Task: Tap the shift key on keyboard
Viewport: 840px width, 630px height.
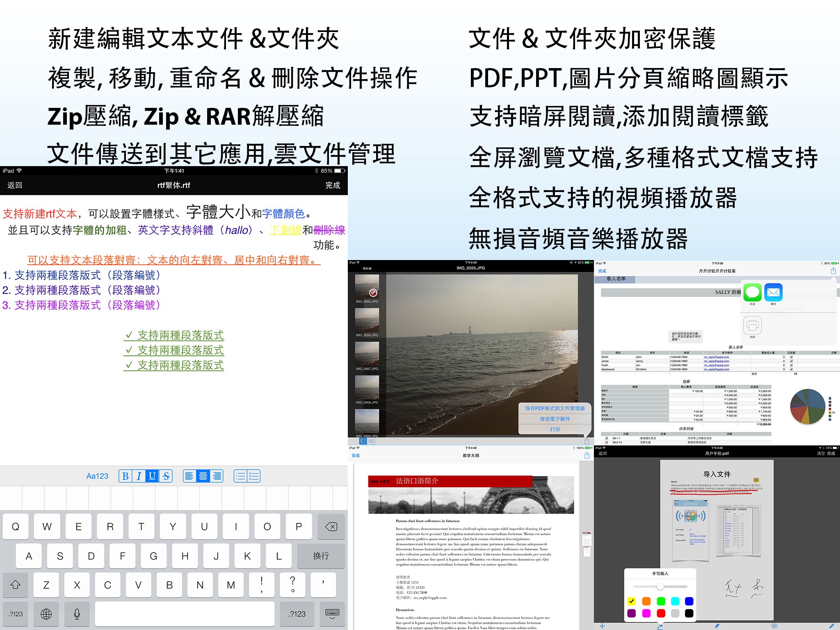Action: coord(16,585)
